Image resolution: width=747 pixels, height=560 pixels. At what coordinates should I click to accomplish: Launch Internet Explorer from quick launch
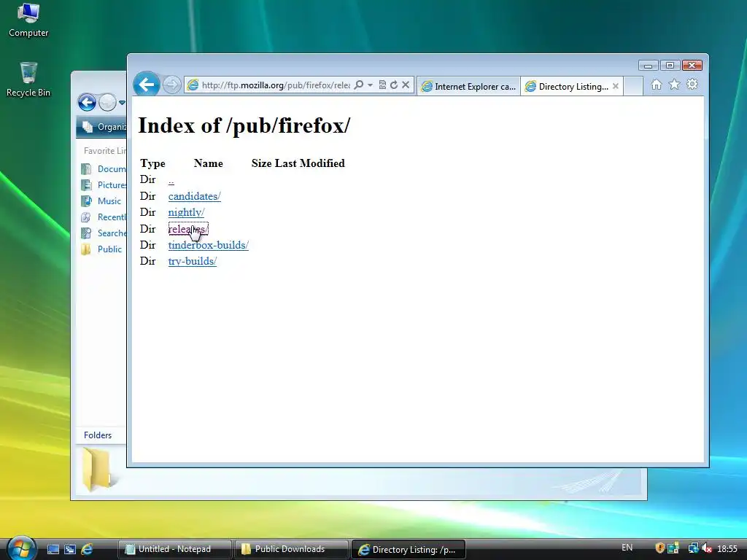pyautogui.click(x=87, y=550)
